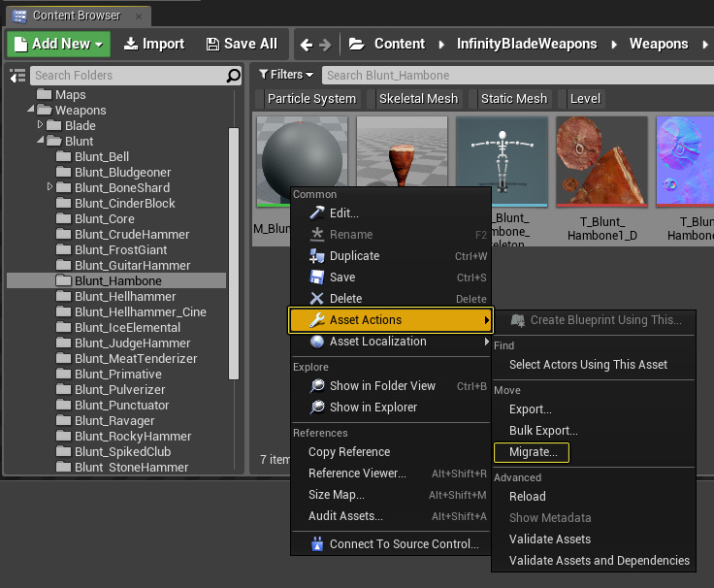714x588 pixels.
Task: Click the Maps folder icon in tree
Action: [x=44, y=94]
